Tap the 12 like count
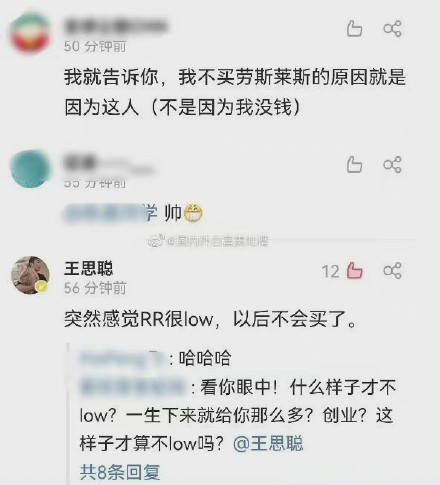The height and width of the screenshot is (485, 440). [x=330, y=272]
